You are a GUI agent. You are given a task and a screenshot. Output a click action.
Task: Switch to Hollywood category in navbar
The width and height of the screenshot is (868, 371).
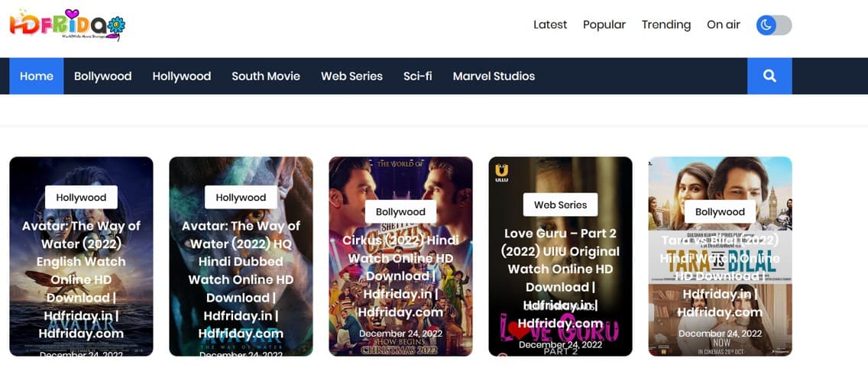pos(181,76)
